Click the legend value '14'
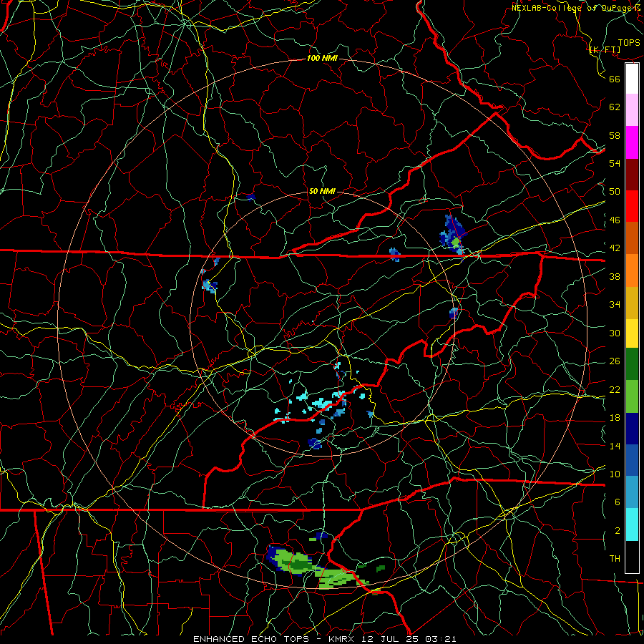The height and width of the screenshot is (644, 644). coord(615,446)
